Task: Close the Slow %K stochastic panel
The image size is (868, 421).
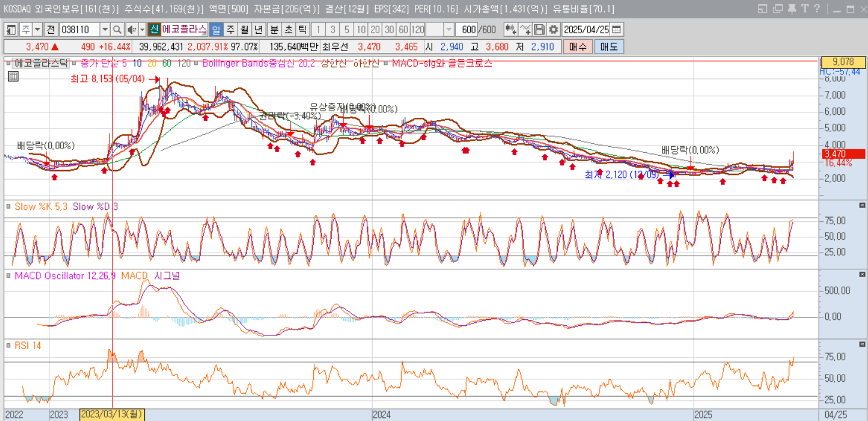Action: click(x=862, y=205)
